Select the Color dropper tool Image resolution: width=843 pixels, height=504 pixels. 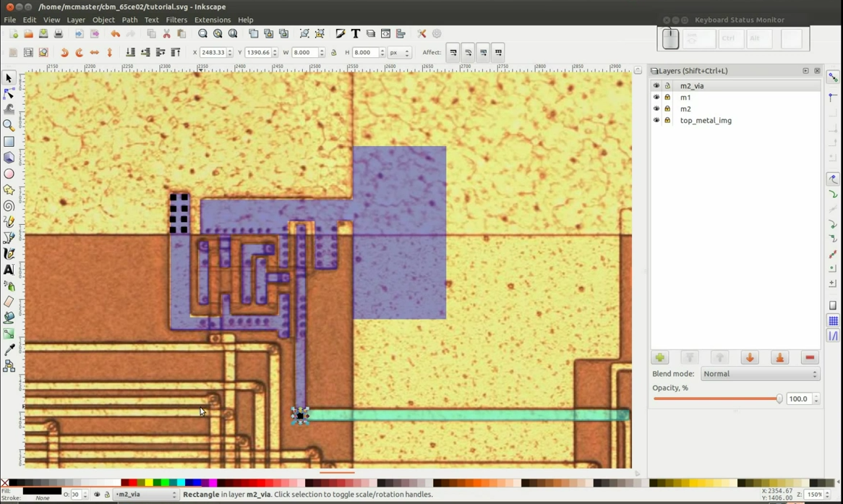9,350
